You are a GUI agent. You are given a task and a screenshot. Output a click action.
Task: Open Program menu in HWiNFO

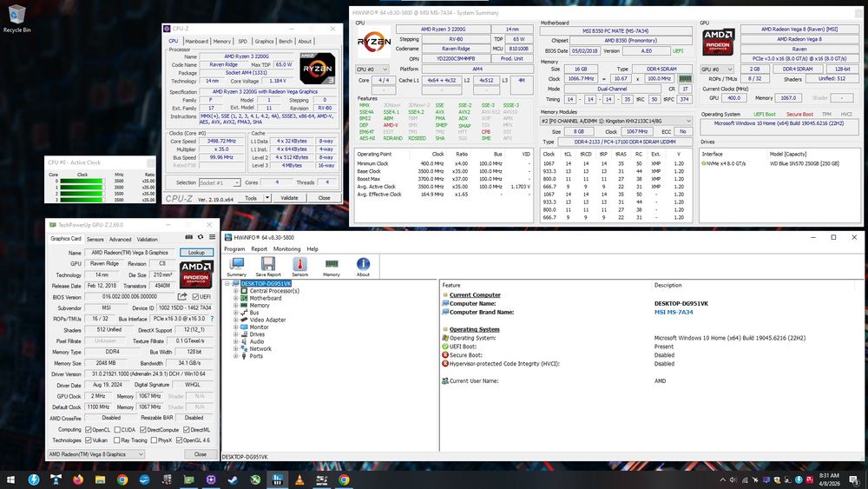[234, 249]
